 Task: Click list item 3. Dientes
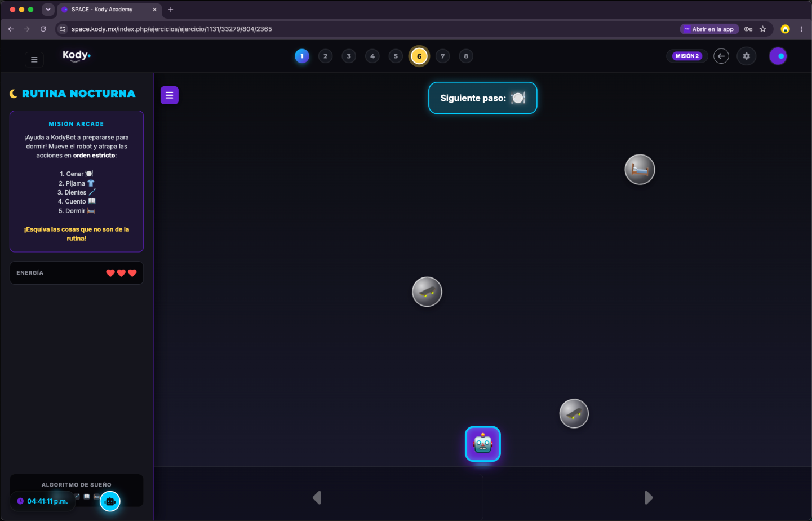tap(77, 192)
